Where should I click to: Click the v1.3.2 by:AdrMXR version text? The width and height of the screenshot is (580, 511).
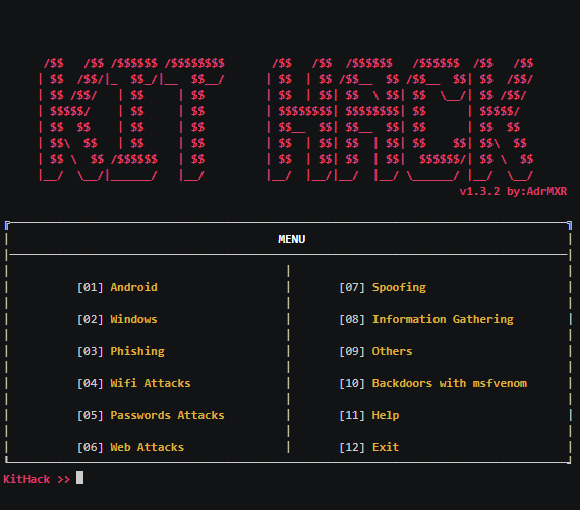click(513, 191)
